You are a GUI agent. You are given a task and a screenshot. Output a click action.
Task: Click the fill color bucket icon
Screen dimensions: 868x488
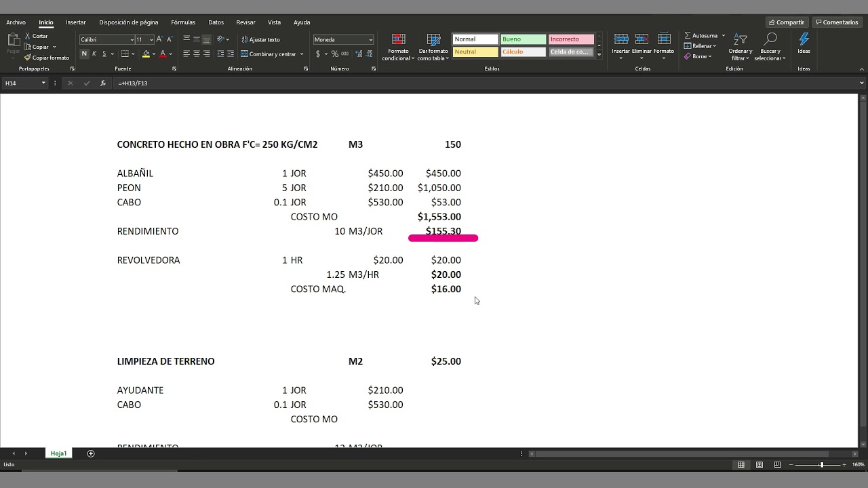[x=146, y=54]
